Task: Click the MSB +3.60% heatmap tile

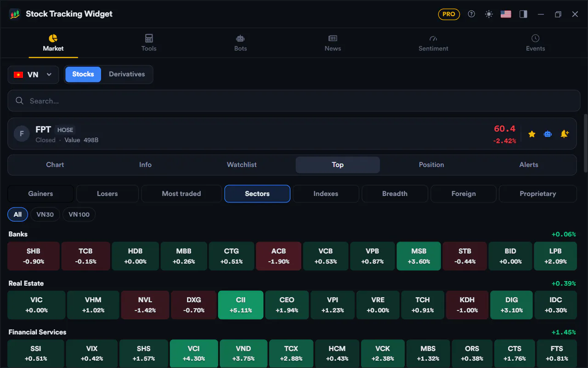Action: [418, 256]
